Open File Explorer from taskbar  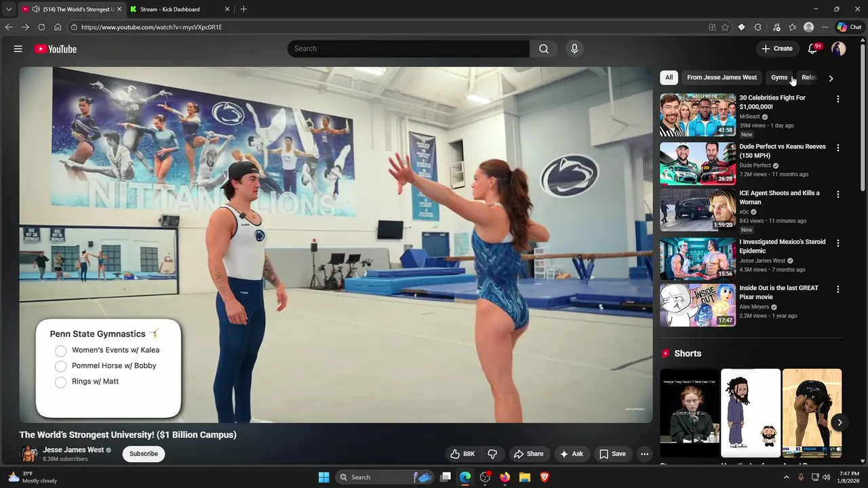(525, 477)
